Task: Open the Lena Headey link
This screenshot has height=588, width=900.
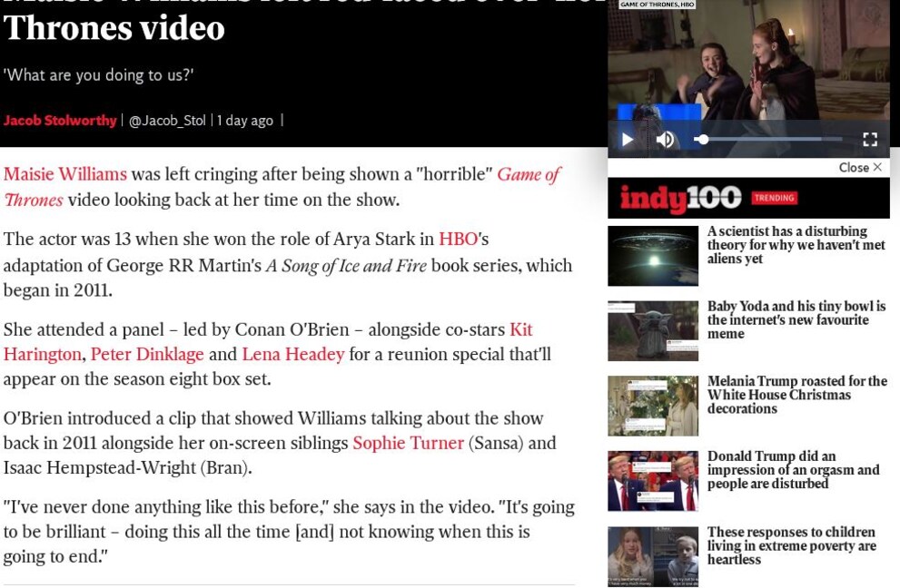Action: click(293, 355)
